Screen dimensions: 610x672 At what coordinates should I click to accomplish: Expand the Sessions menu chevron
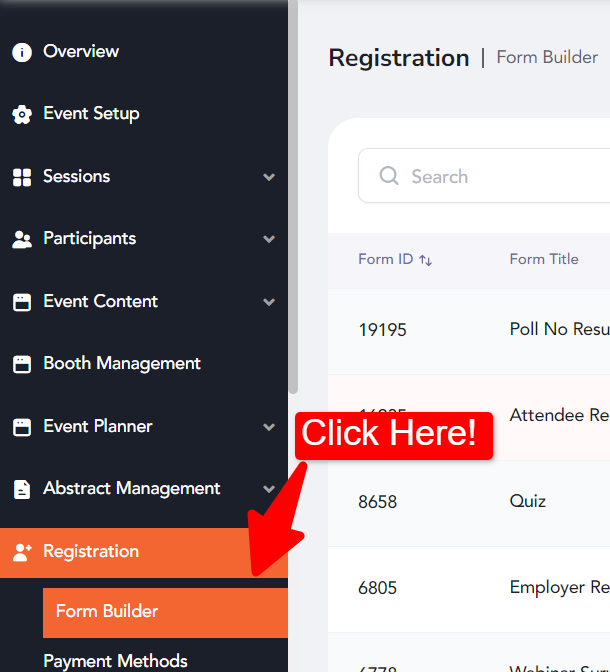[x=269, y=177]
